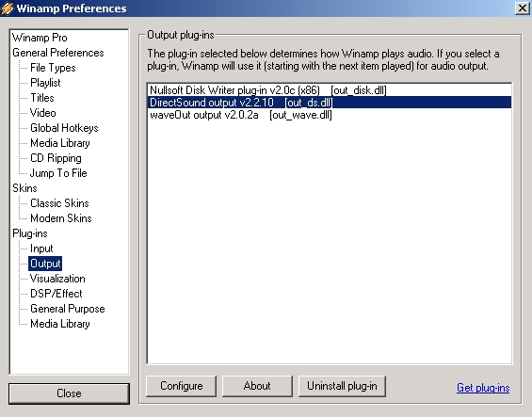
Task: Close the Winamp Preferences window with X
Action: 523,8
